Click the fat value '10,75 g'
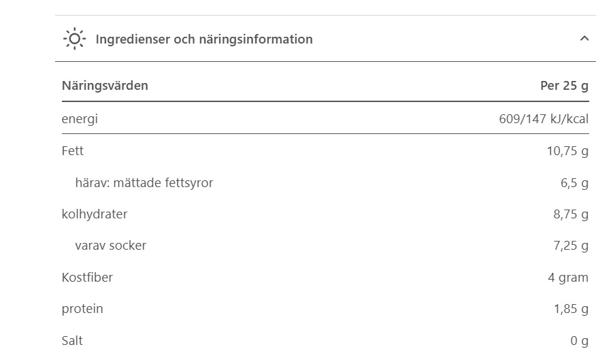This screenshot has width=613, height=364. [x=567, y=151]
